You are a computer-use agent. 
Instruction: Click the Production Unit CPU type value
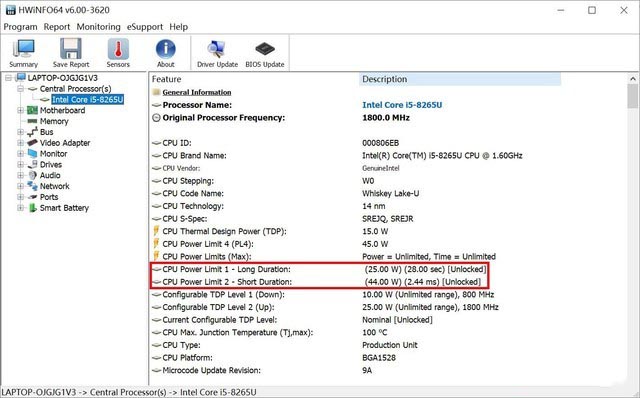point(390,345)
